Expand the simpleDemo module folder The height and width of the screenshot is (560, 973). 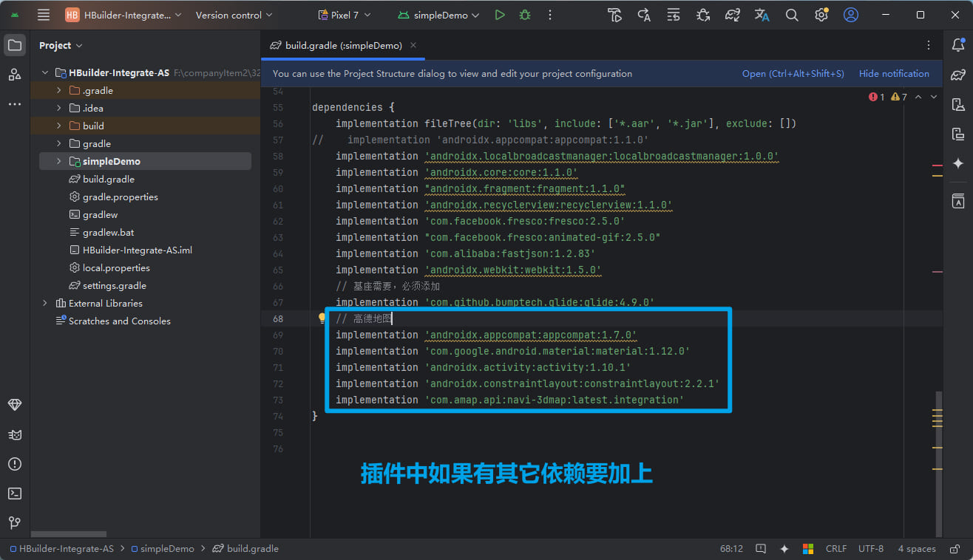58,161
